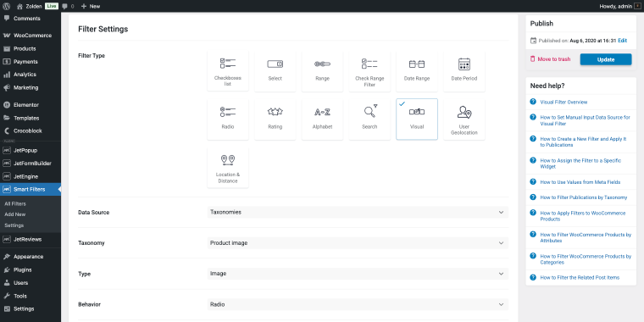Image resolution: width=644 pixels, height=322 pixels.
Task: Click the admin avatar icon
Action: [637, 6]
